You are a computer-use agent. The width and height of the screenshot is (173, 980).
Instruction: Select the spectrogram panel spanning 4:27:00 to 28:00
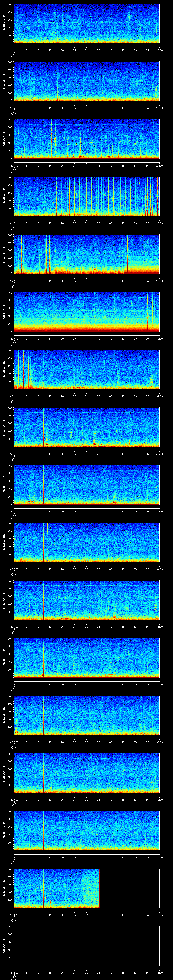pos(86,196)
